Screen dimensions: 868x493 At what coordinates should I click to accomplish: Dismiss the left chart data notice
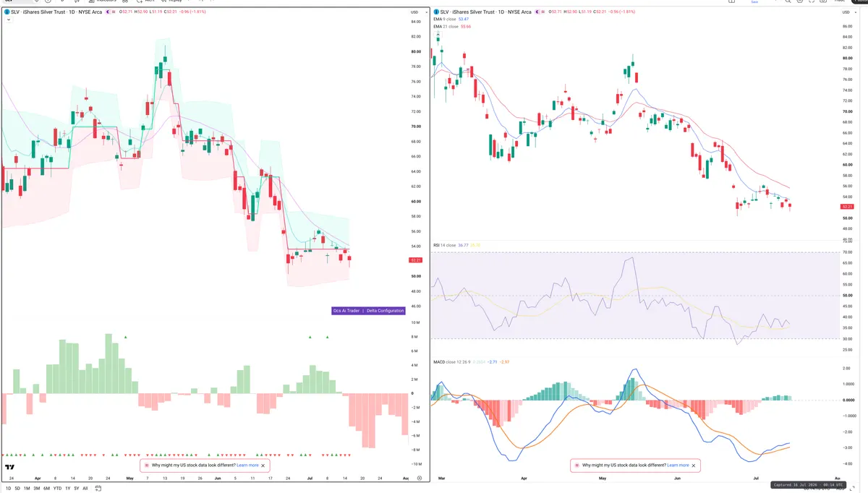pos(263,466)
